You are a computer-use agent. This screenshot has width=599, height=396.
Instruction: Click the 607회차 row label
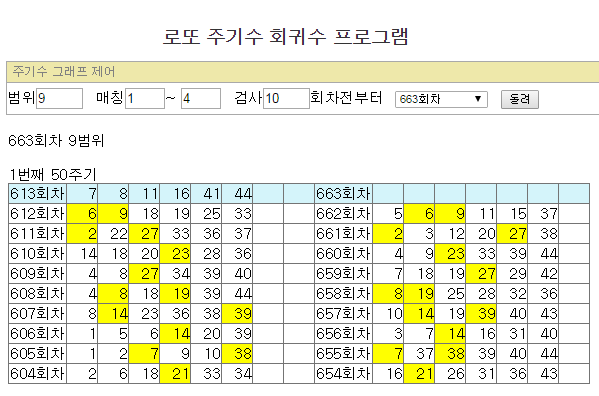[37, 314]
